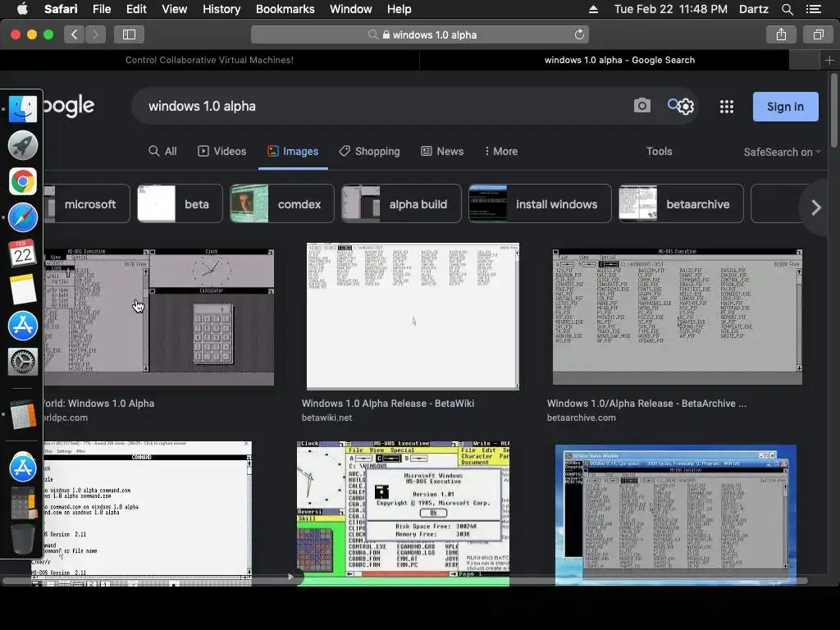
Task: Open thumbnail showing the version 1.01 dialog
Action: tap(403, 514)
